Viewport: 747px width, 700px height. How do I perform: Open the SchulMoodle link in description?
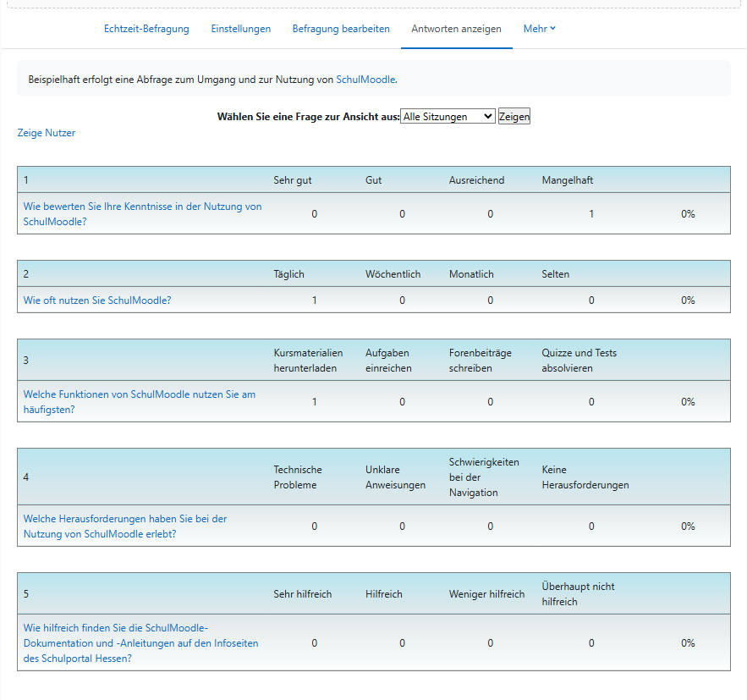pyautogui.click(x=365, y=80)
